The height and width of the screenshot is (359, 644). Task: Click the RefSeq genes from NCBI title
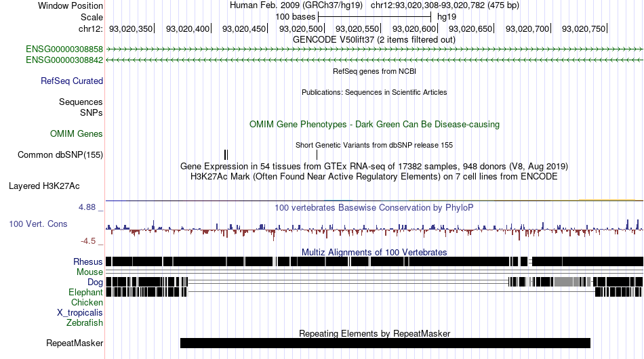point(375,71)
